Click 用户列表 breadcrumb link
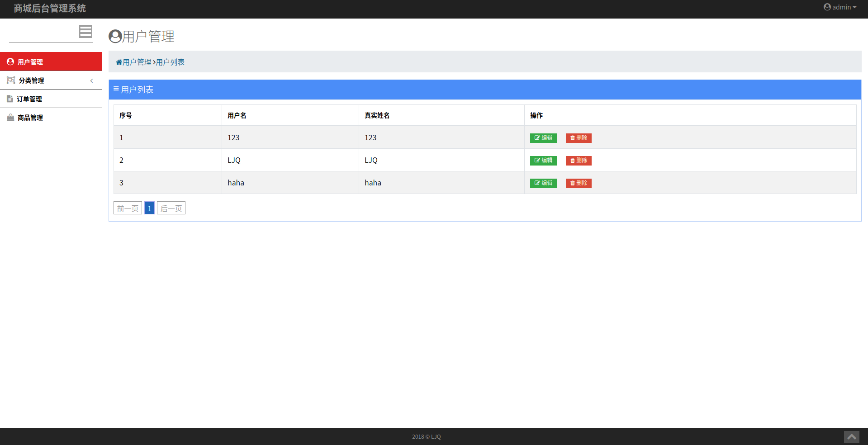Viewport: 868px width, 445px height. pos(170,62)
